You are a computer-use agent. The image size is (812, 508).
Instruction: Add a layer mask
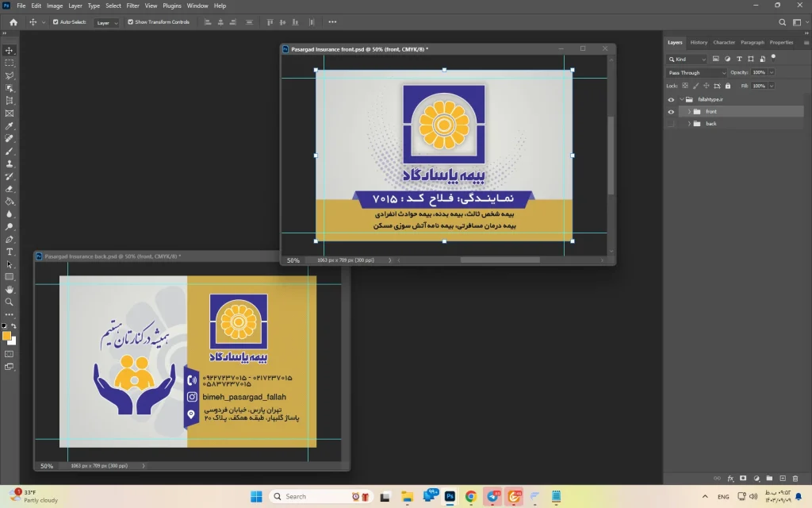point(743,479)
